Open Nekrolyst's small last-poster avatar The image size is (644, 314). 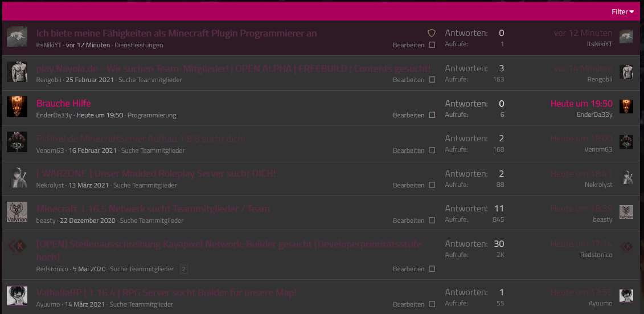click(x=626, y=177)
